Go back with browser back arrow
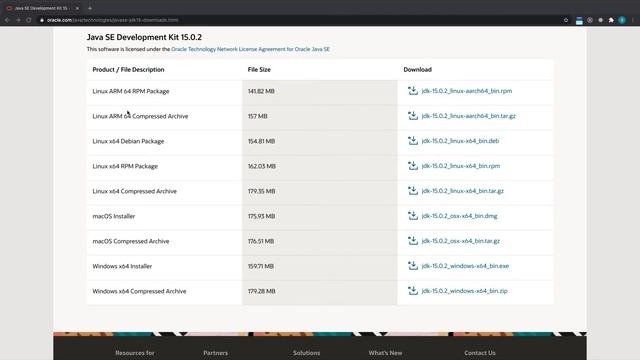640x360 pixels. coord(7,20)
